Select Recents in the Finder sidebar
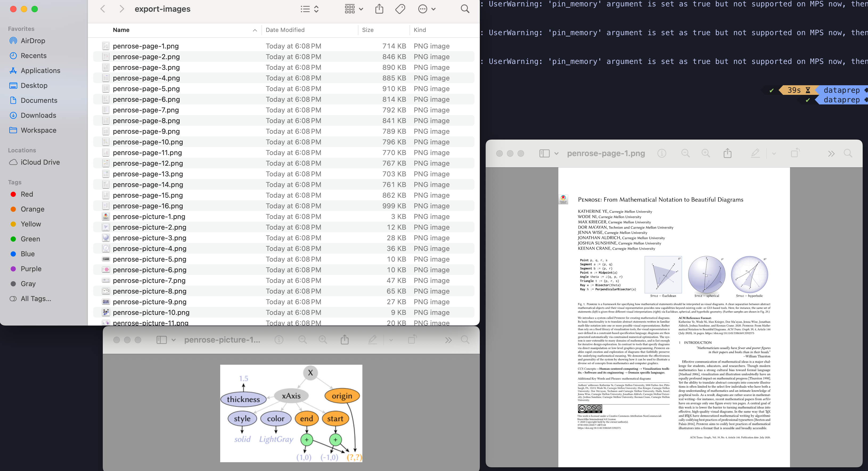This screenshot has height=471, width=868. tap(33, 56)
